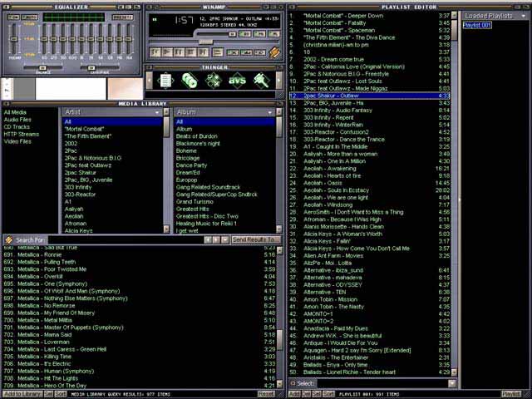Image resolution: width=532 pixels, height=399 pixels.
Task: Open the Select dropdown arrow in Playlist Editor
Action: (452, 383)
